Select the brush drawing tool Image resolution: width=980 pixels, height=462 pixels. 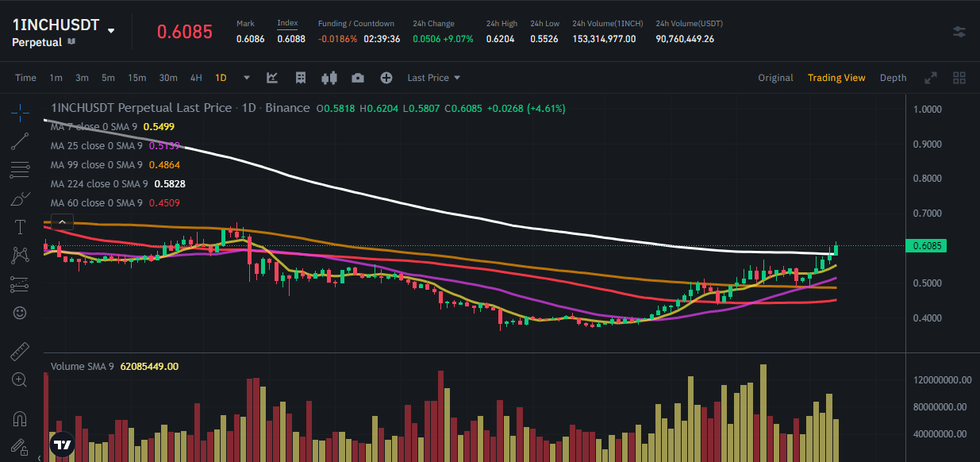pos(20,198)
